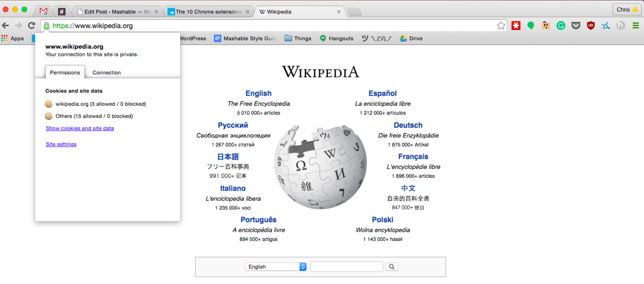This screenshot has width=644, height=284.
Task: Click the Wikipedia search magnifier button
Action: pos(391,267)
